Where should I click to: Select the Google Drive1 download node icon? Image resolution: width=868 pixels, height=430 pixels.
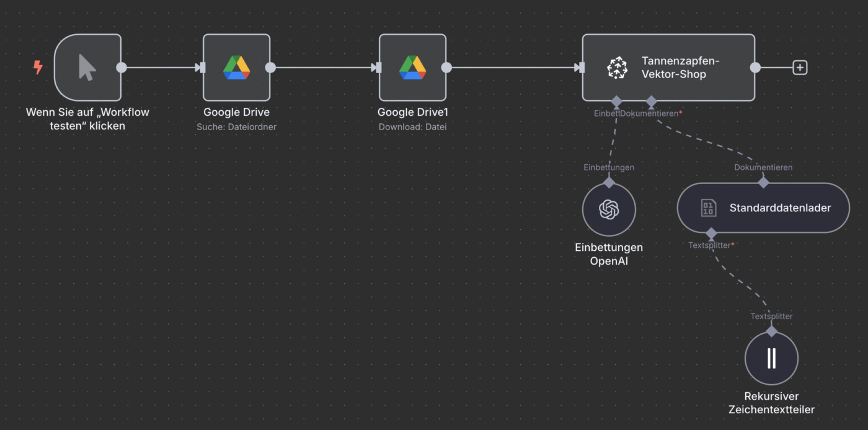click(x=412, y=68)
